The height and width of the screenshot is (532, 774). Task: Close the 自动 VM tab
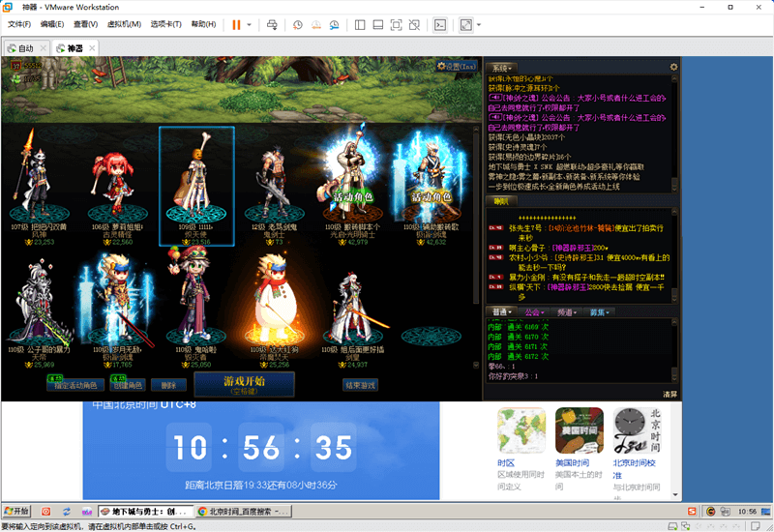click(44, 47)
